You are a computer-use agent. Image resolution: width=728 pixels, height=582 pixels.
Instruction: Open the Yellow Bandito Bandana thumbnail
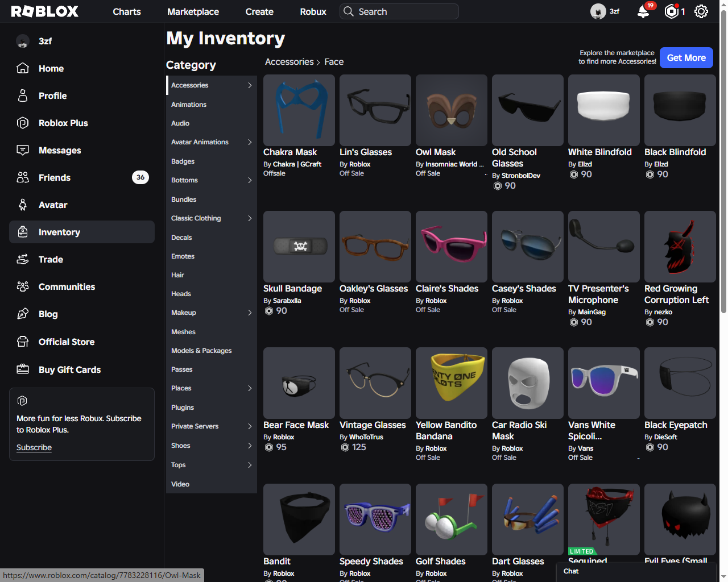(452, 383)
